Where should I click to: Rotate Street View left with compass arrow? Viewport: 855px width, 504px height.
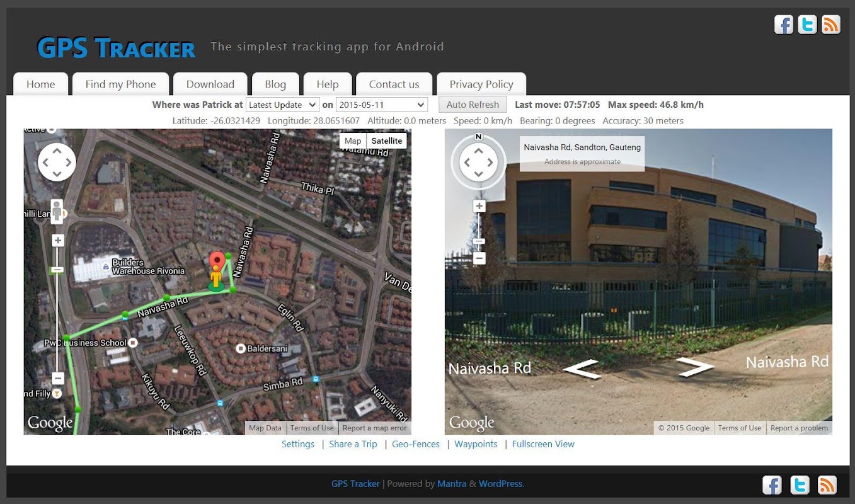pos(467,163)
